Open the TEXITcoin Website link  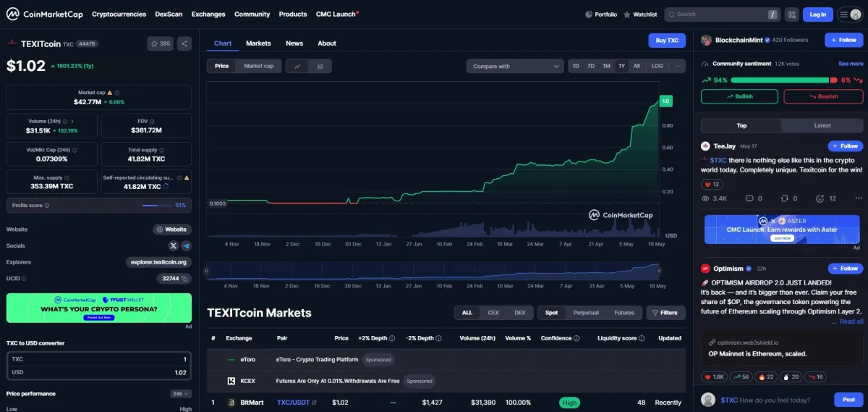(x=172, y=229)
